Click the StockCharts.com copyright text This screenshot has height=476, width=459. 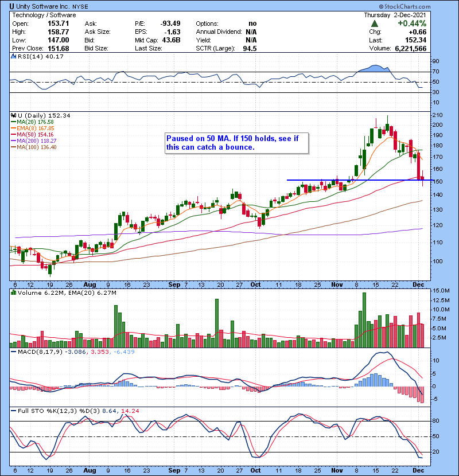(404, 6)
